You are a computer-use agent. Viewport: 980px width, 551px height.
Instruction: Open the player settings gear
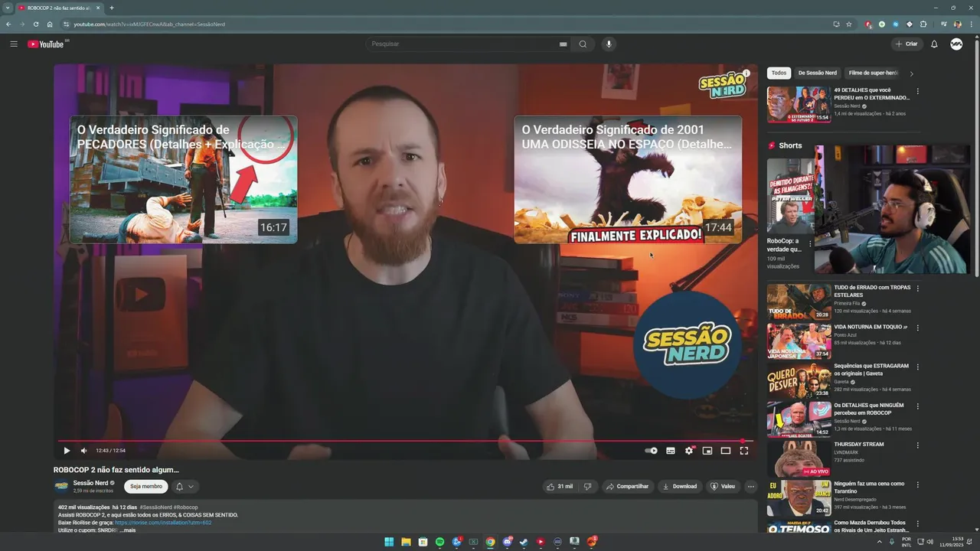click(x=689, y=451)
